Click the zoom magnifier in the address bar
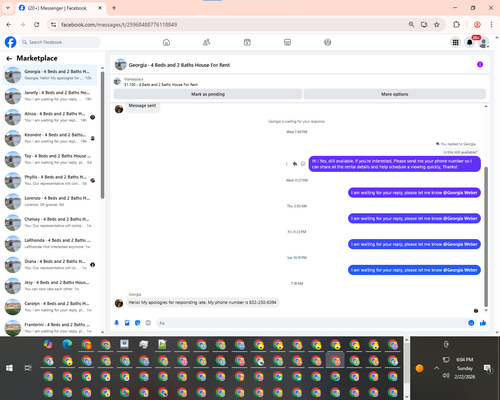This screenshot has width=500, height=400. click(412, 24)
